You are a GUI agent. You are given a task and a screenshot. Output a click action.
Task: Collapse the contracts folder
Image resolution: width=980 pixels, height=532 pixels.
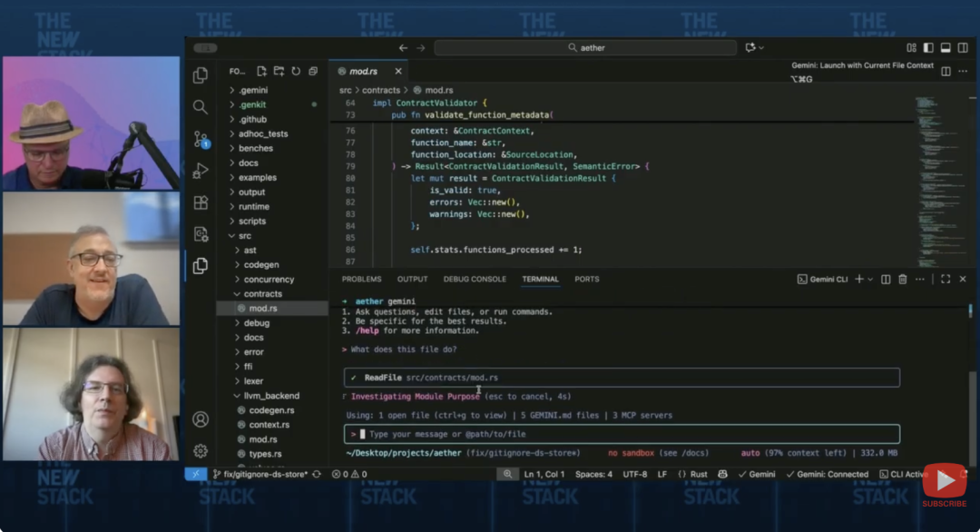(262, 294)
